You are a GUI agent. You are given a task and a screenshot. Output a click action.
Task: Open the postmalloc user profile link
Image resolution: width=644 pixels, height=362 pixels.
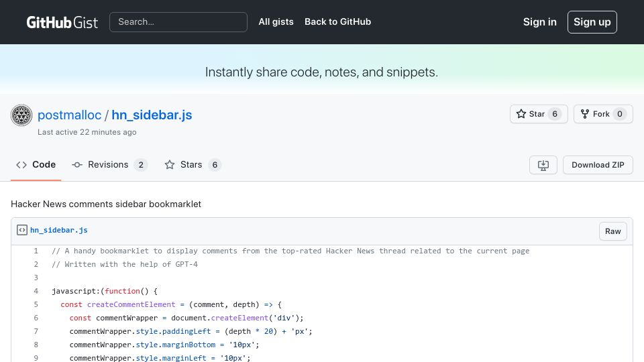69,115
